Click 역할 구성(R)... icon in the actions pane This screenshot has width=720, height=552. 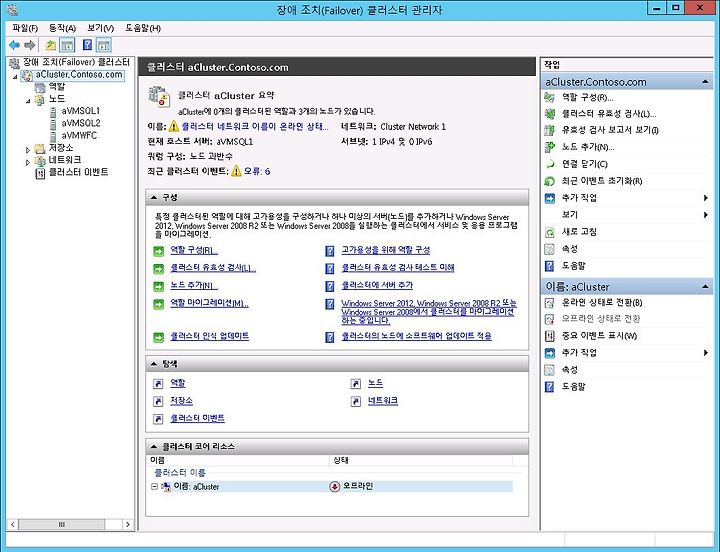[x=550, y=97]
